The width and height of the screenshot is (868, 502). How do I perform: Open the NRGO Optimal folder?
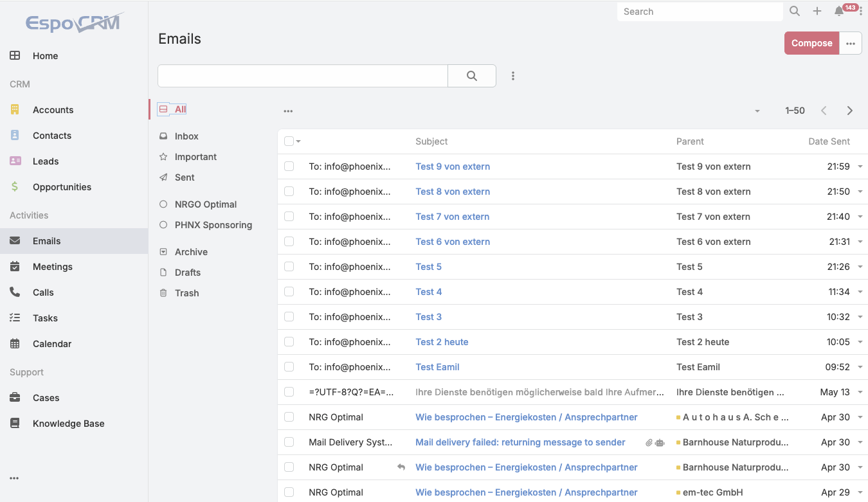(x=205, y=204)
